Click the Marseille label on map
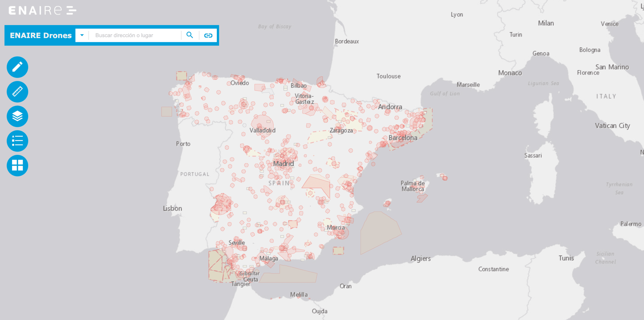The width and height of the screenshot is (644, 320). pos(468,85)
